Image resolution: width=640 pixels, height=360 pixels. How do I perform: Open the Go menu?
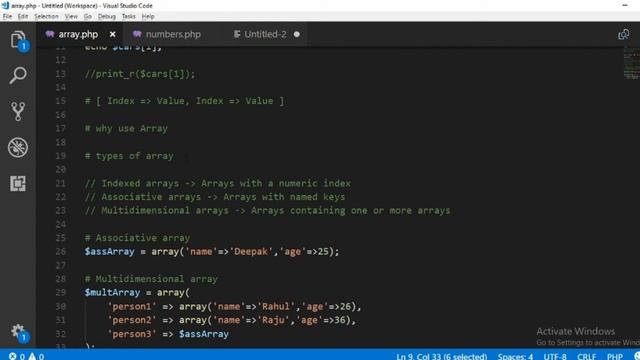coord(88,16)
